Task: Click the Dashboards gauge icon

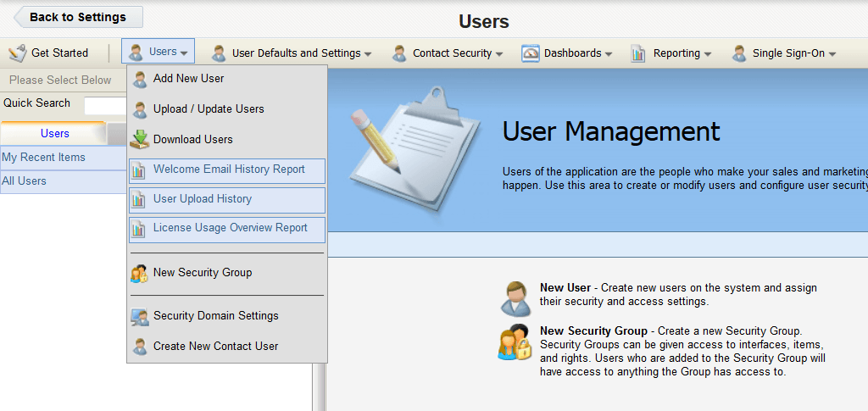Action: click(x=531, y=53)
